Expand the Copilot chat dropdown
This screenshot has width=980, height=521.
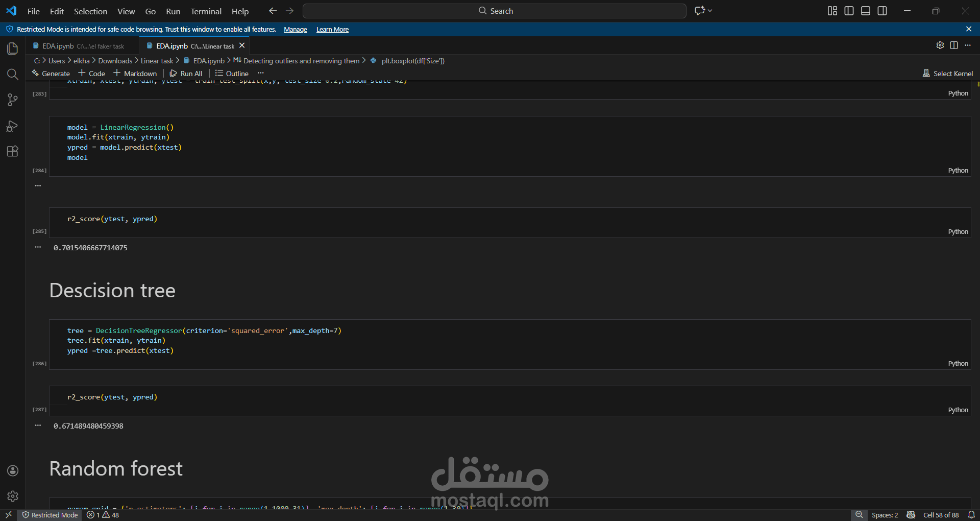(710, 11)
